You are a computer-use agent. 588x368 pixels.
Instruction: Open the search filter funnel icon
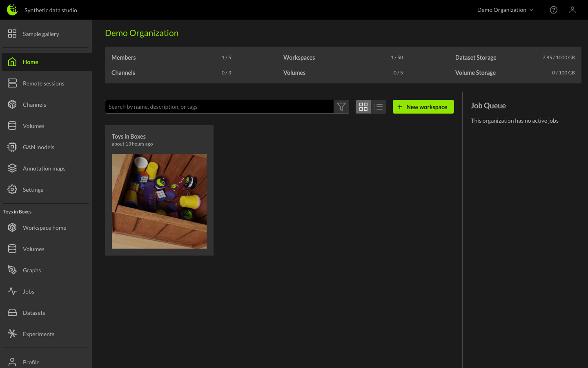[341, 107]
